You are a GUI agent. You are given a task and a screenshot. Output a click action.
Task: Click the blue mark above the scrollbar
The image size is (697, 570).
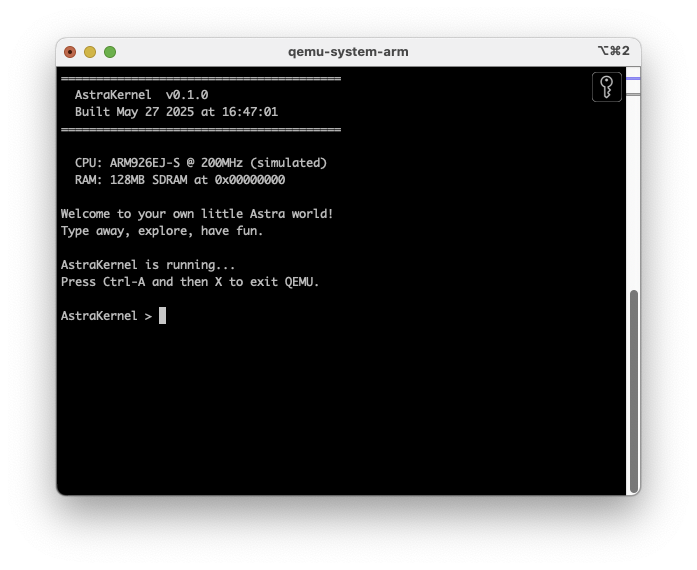coord(632,78)
